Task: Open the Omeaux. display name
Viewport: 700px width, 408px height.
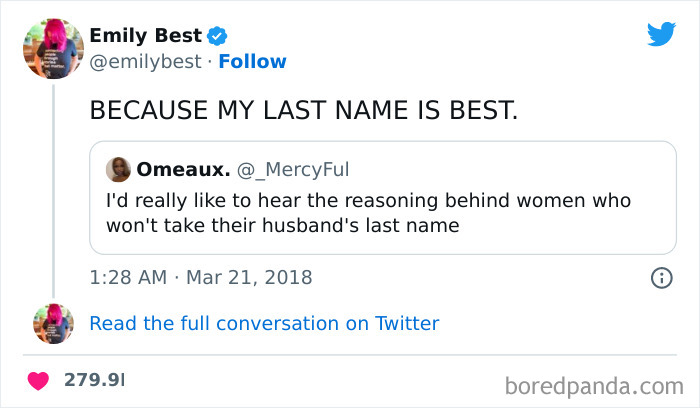Action: (x=181, y=170)
